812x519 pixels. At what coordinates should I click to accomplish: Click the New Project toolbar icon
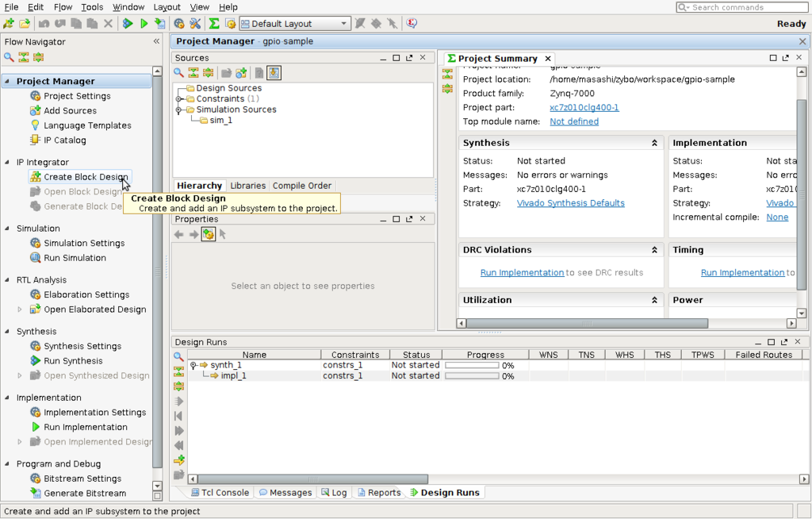click(8, 23)
